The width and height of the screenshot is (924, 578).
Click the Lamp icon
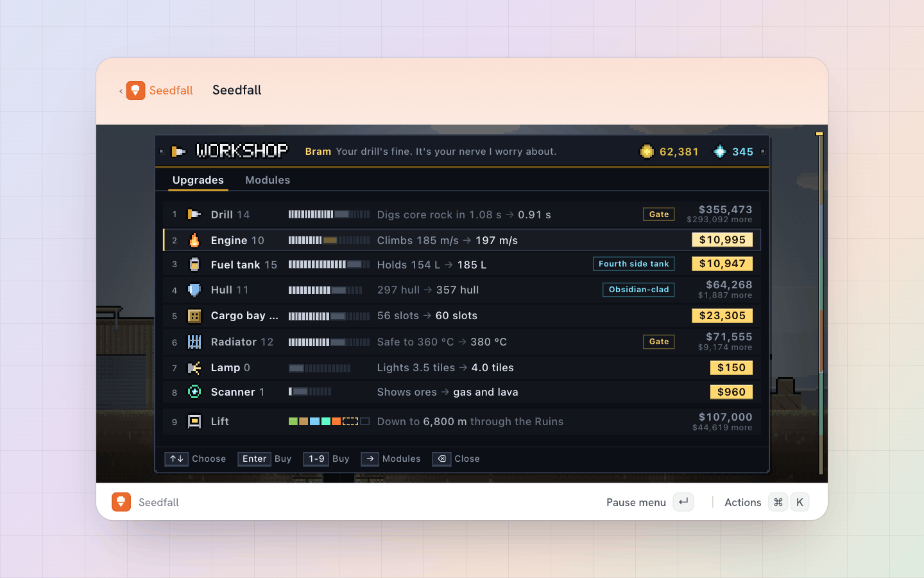[x=194, y=368]
